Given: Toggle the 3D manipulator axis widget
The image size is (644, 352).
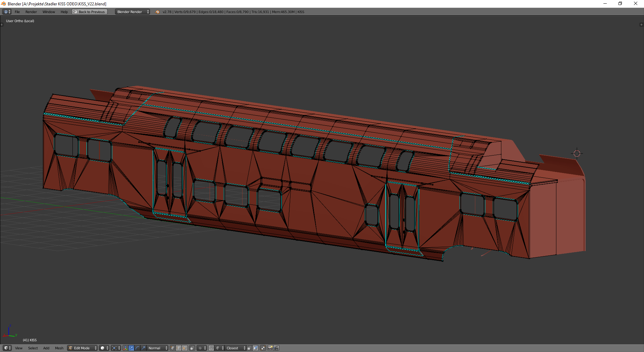Looking at the screenshot, I should [125, 348].
